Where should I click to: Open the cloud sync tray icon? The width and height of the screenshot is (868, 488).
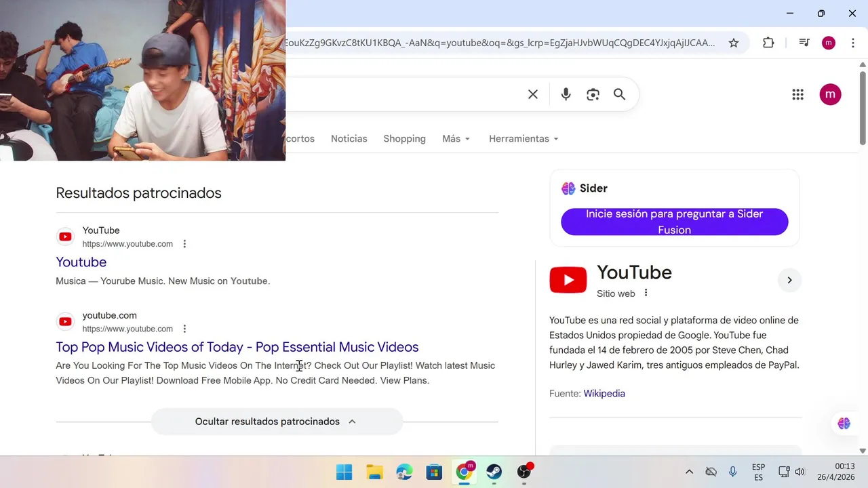pyautogui.click(x=711, y=472)
